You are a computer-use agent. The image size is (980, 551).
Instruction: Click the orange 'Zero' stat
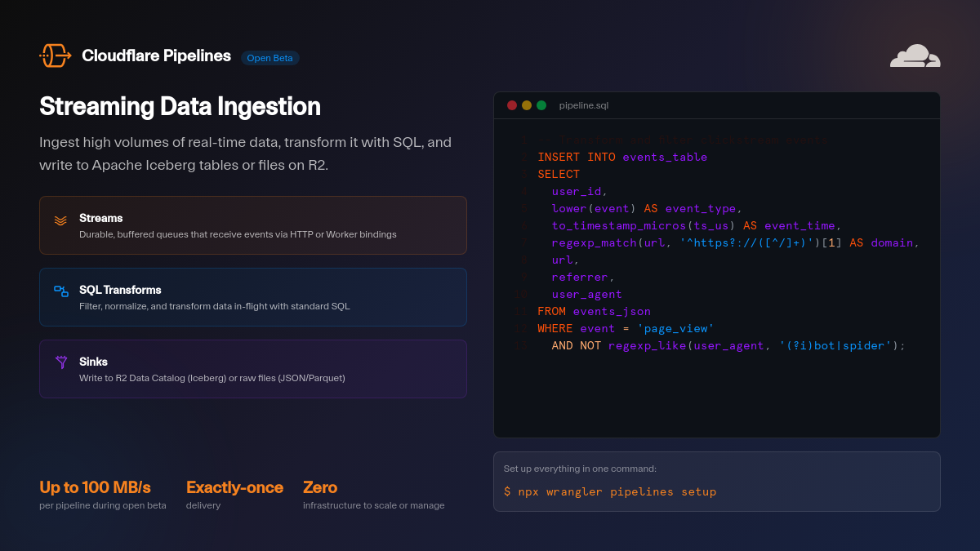coord(320,487)
